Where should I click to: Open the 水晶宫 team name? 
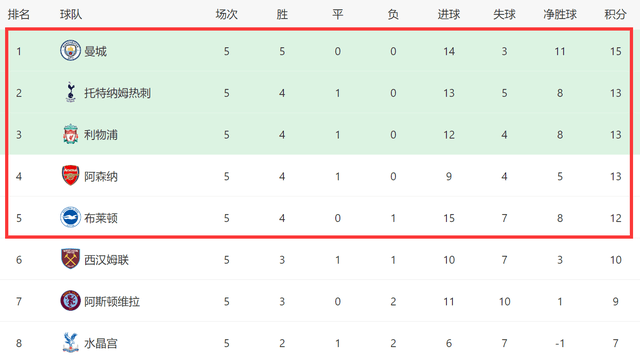point(101,343)
